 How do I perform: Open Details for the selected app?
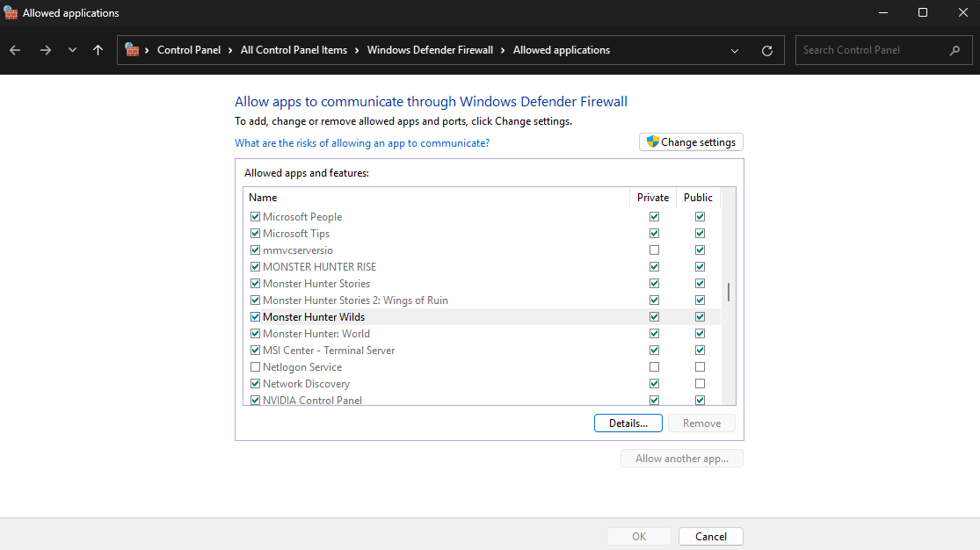(628, 423)
